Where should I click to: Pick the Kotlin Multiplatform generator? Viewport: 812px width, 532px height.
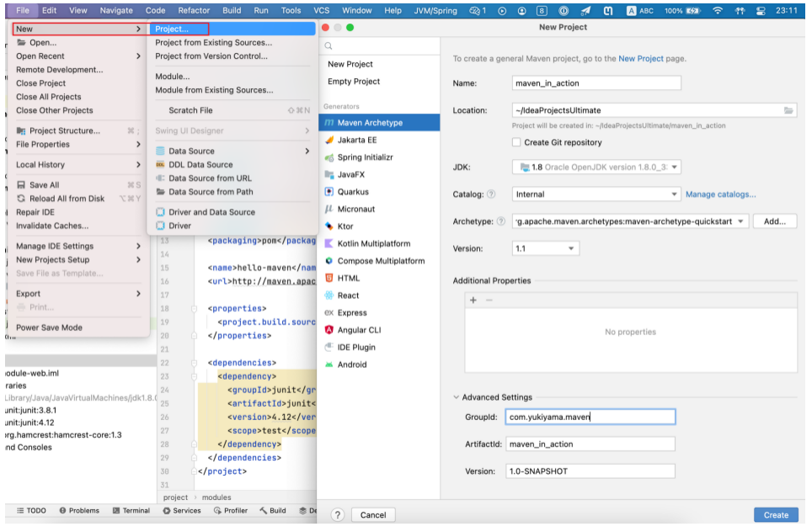379,243
